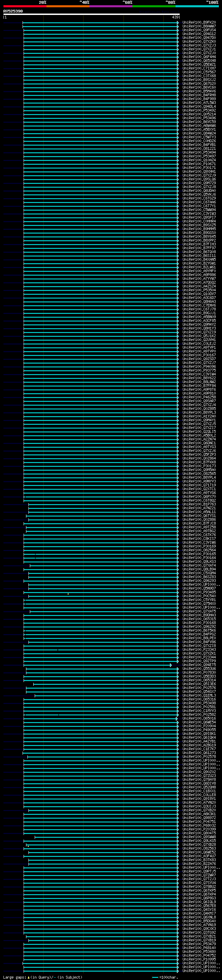The height and width of the screenshot is (980, 222).
Task: Click the UniRef100_B4FRH8 label
Action: (199, 95)
